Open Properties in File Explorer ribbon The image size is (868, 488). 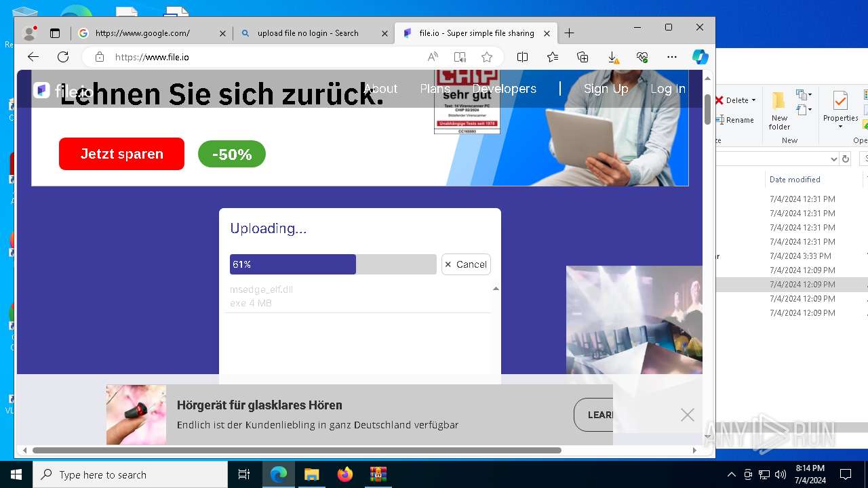click(x=840, y=110)
